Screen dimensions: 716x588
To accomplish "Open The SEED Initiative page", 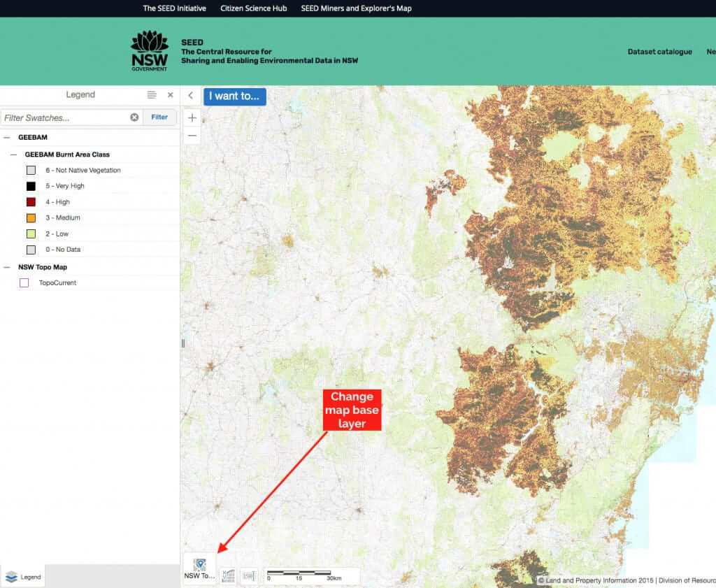I will click(x=174, y=8).
